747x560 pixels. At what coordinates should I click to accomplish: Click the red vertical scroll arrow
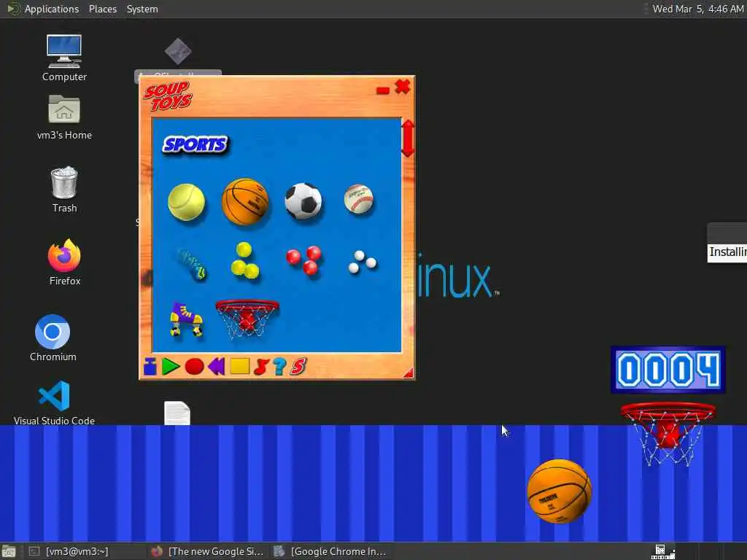tap(408, 139)
